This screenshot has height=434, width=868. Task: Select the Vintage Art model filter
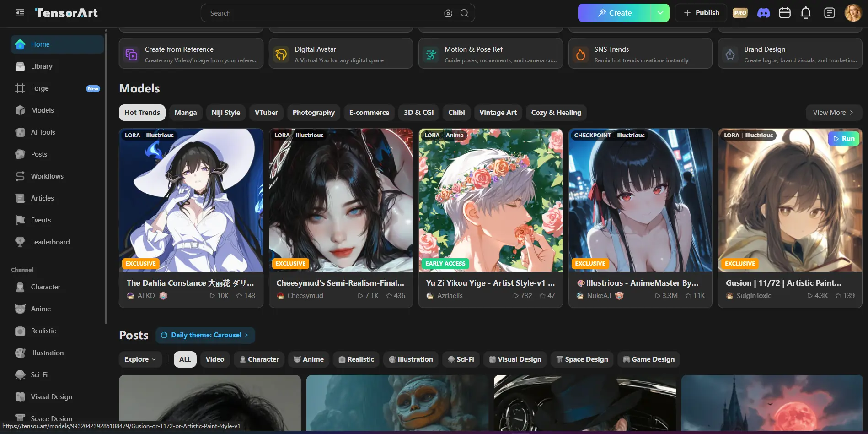point(498,113)
